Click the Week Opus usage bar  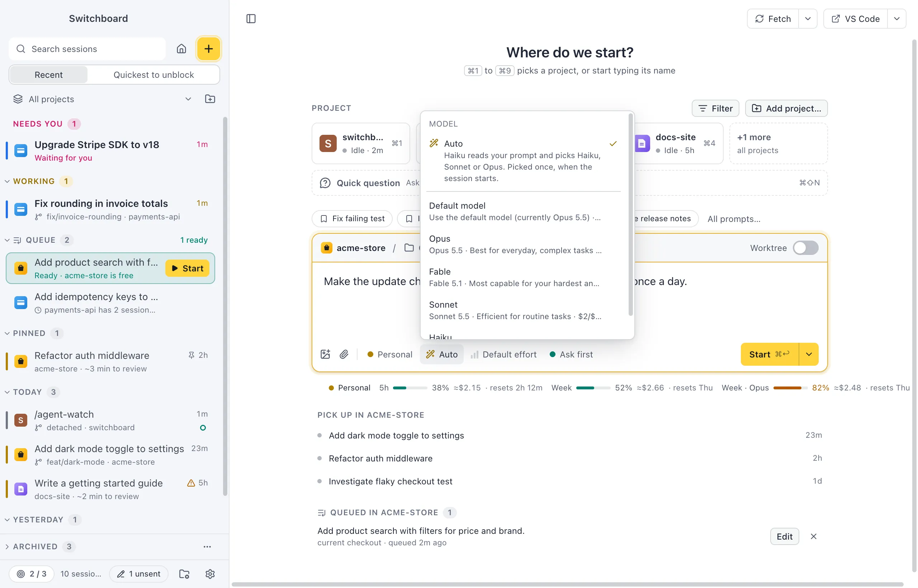click(x=790, y=388)
